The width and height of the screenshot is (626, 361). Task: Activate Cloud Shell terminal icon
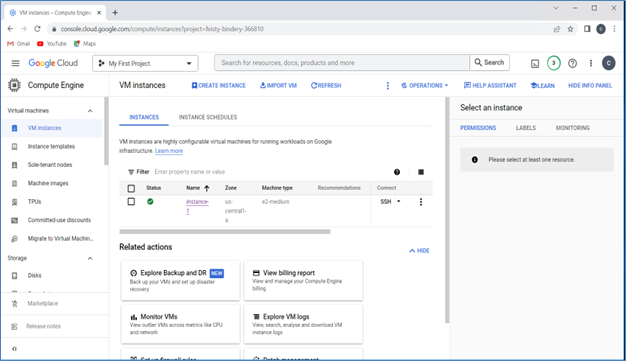[x=535, y=63]
